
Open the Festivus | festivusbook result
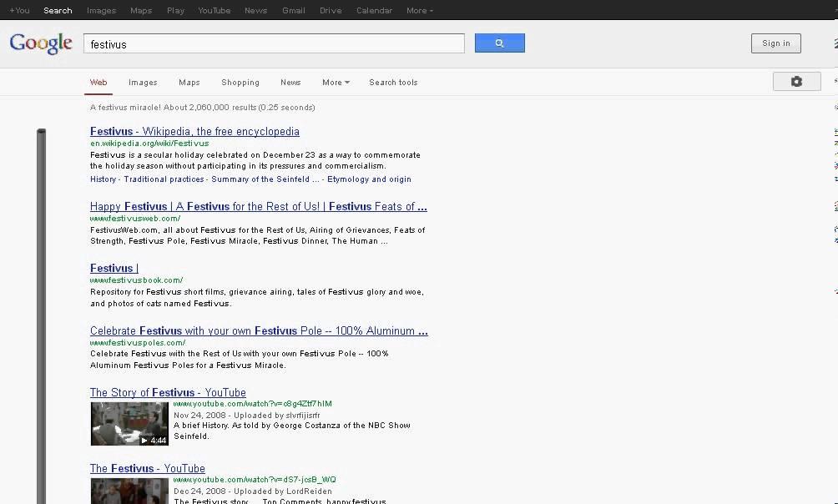tap(114, 269)
